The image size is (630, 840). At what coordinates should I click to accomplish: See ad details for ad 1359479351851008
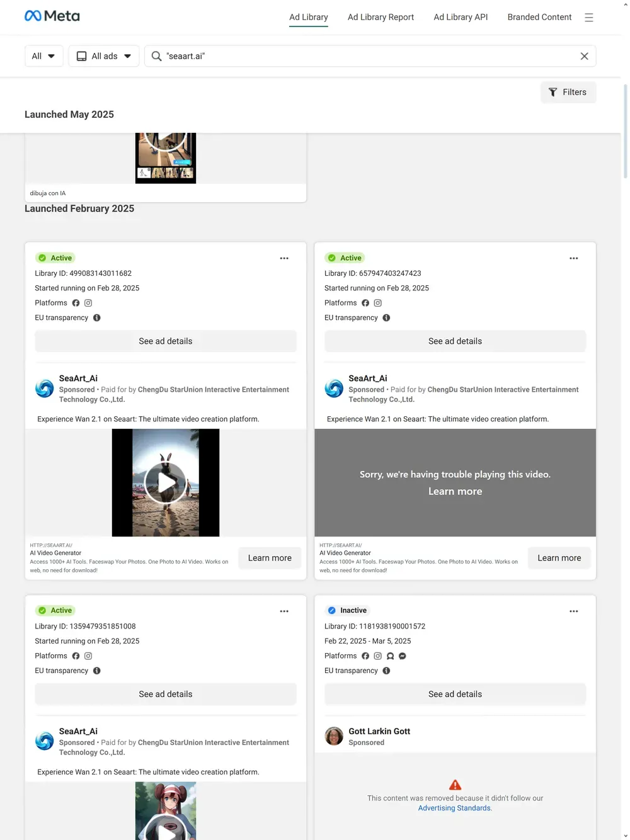[166, 694]
